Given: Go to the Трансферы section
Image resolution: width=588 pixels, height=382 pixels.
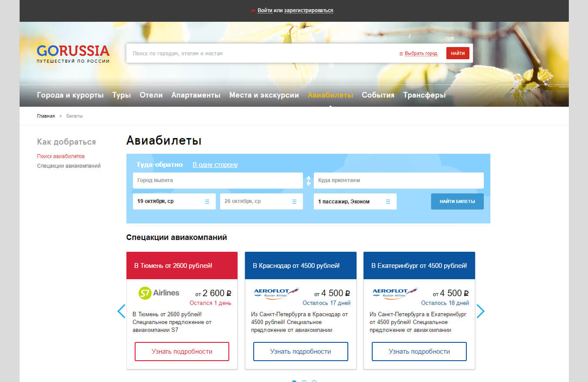Looking at the screenshot, I should pyautogui.click(x=424, y=95).
